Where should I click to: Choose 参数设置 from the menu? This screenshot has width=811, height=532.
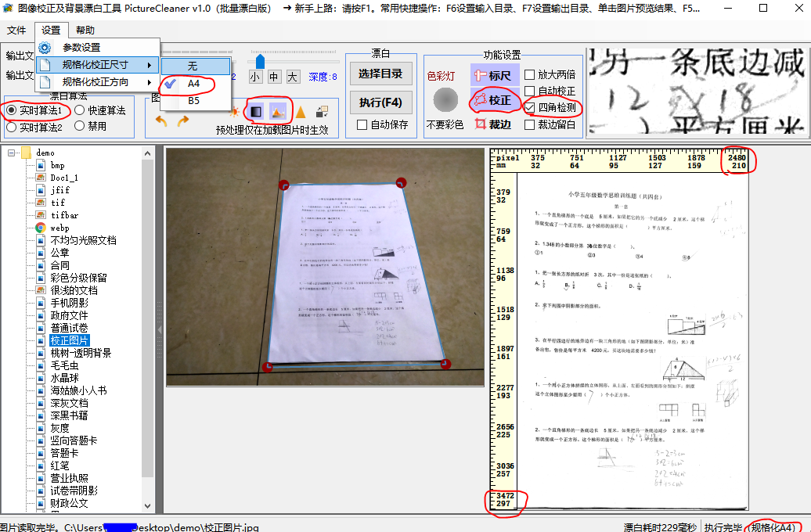click(x=97, y=48)
